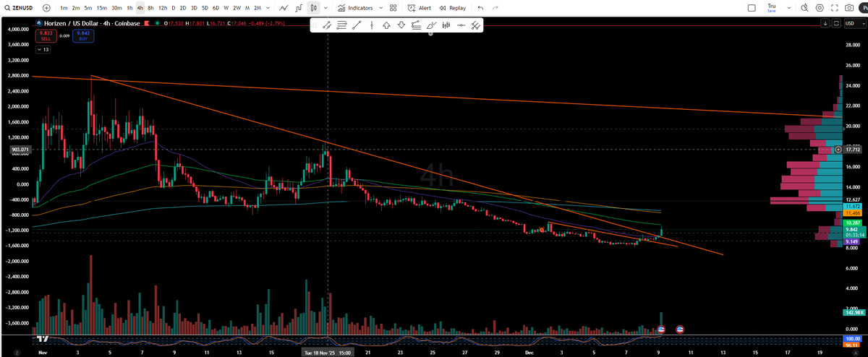Select the arrow up drawing tool
The width and height of the screenshot is (868, 357).
coord(386,25)
